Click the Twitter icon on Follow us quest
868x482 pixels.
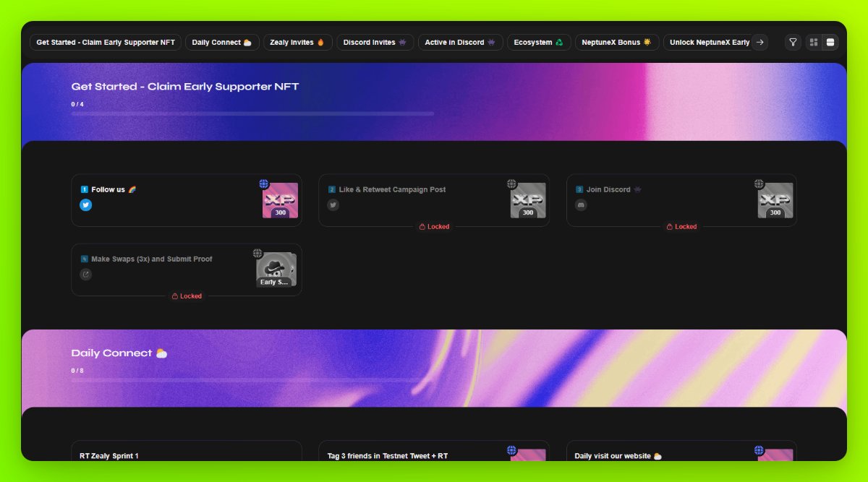(86, 205)
